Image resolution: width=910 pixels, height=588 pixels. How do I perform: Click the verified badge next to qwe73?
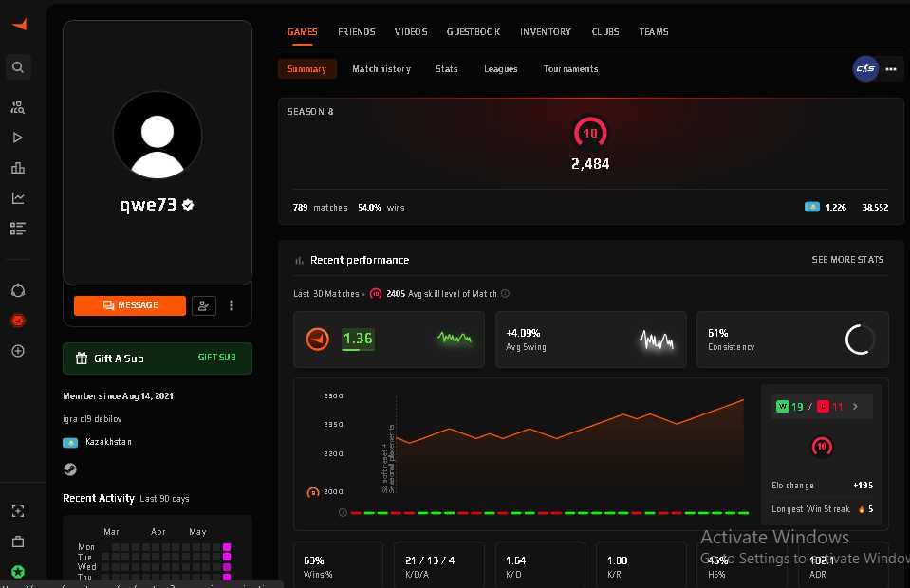[188, 205]
